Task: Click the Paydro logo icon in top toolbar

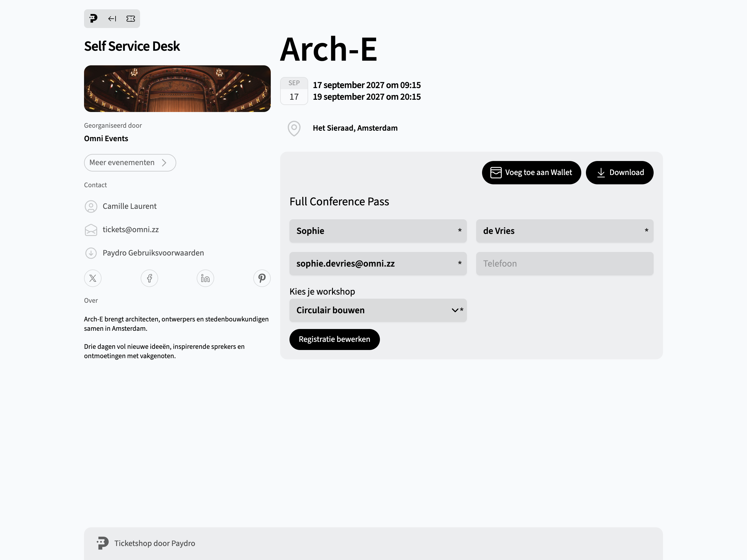Action: pyautogui.click(x=94, y=19)
